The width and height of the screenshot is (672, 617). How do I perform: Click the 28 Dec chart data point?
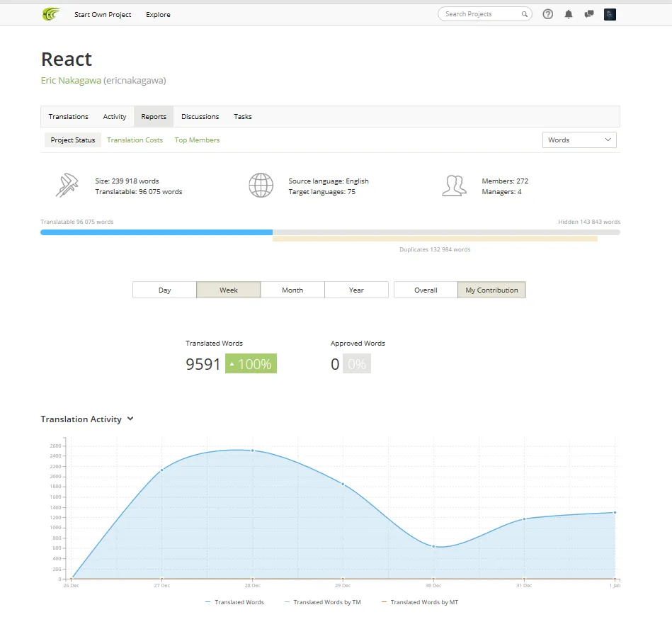point(252,451)
